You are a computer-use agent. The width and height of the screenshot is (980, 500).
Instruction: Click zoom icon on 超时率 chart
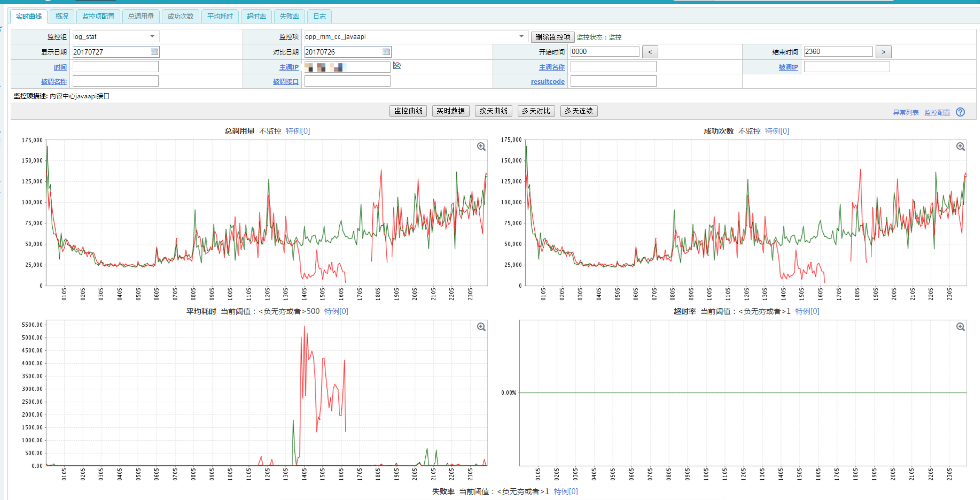[960, 327]
